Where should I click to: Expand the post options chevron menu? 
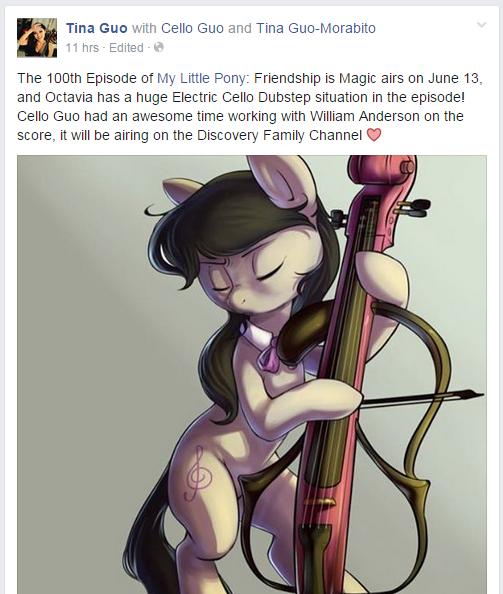pyautogui.click(x=481, y=25)
